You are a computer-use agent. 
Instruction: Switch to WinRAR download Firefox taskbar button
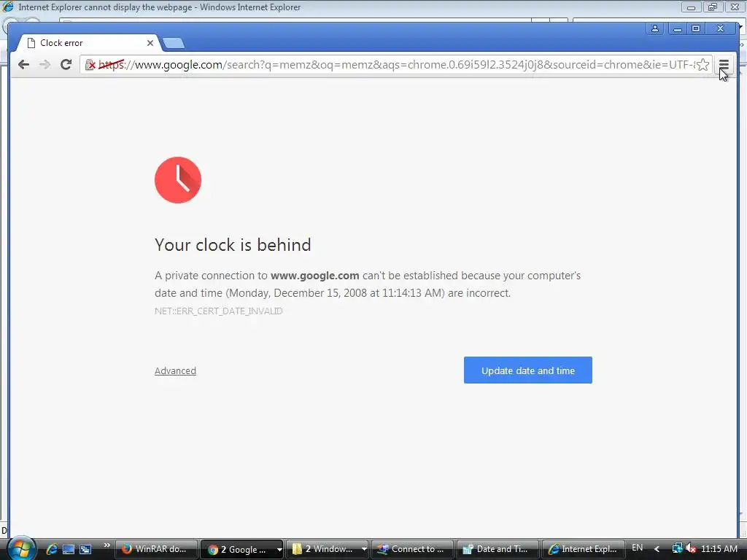[x=156, y=549]
